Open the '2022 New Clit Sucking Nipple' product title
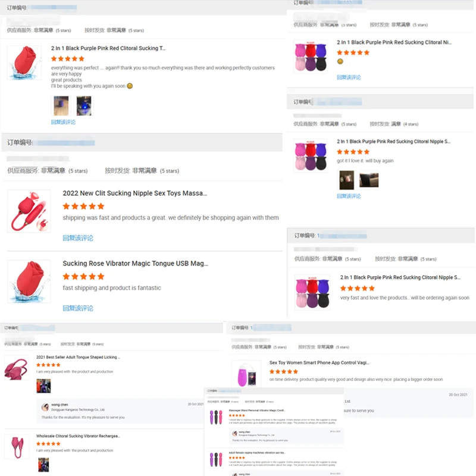 pyautogui.click(x=135, y=193)
